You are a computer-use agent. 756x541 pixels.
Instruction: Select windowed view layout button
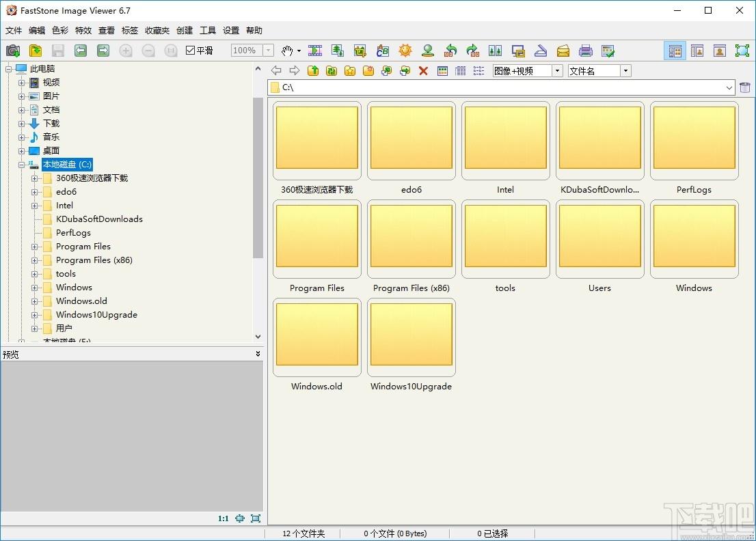point(697,51)
